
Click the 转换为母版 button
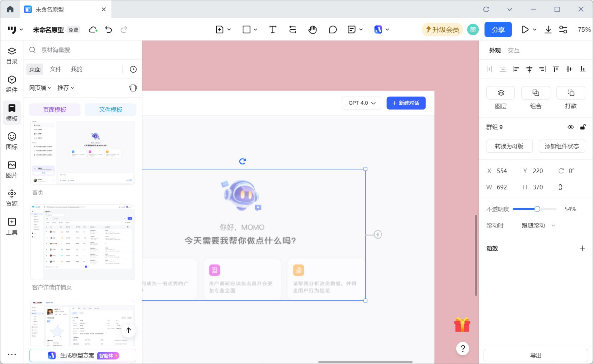pos(509,146)
